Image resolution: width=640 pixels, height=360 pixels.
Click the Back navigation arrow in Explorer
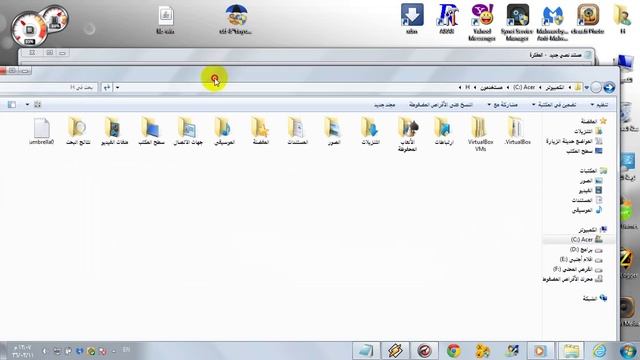point(609,87)
